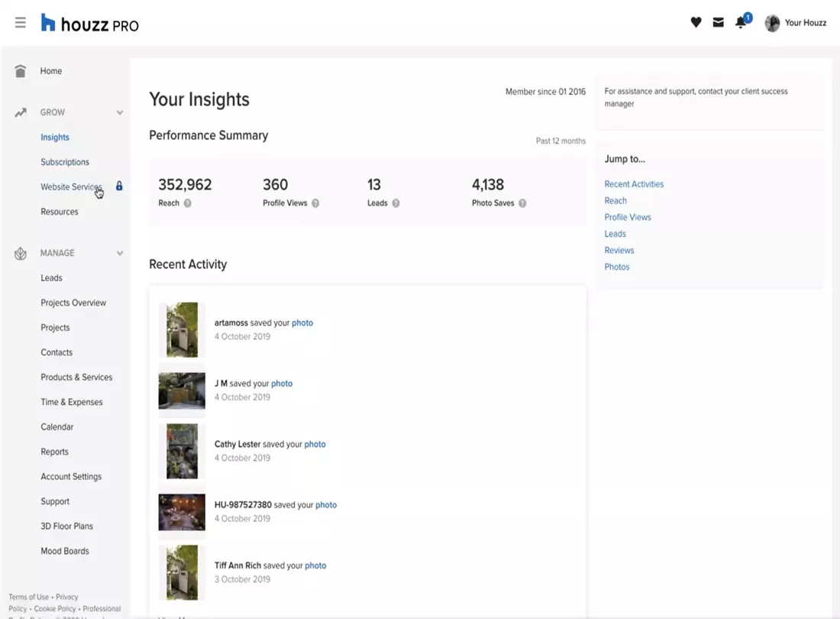Open messages envelope icon
This screenshot has width=840, height=619.
click(x=718, y=23)
